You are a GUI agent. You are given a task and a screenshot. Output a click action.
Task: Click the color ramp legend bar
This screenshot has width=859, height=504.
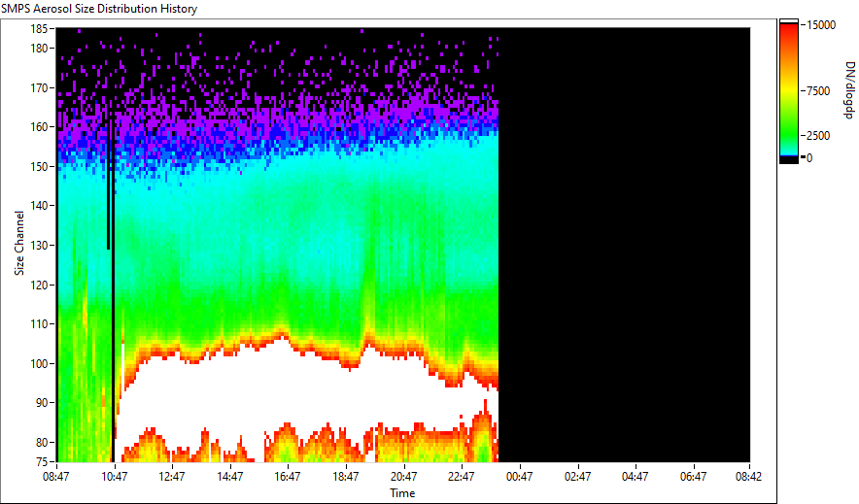pyautogui.click(x=789, y=91)
